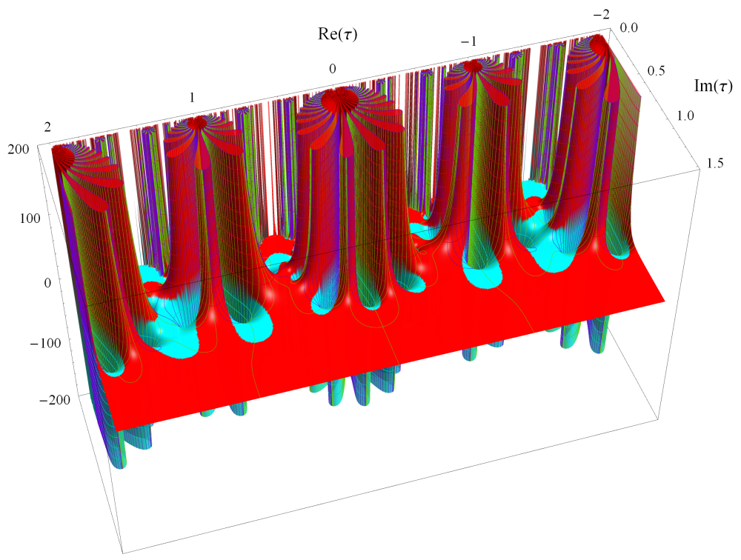Select tick label 1.5 on Im(τ) axis
The height and width of the screenshot is (560, 741).
pos(715,162)
